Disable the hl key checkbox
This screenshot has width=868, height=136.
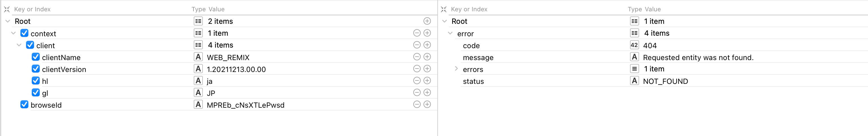[36, 81]
